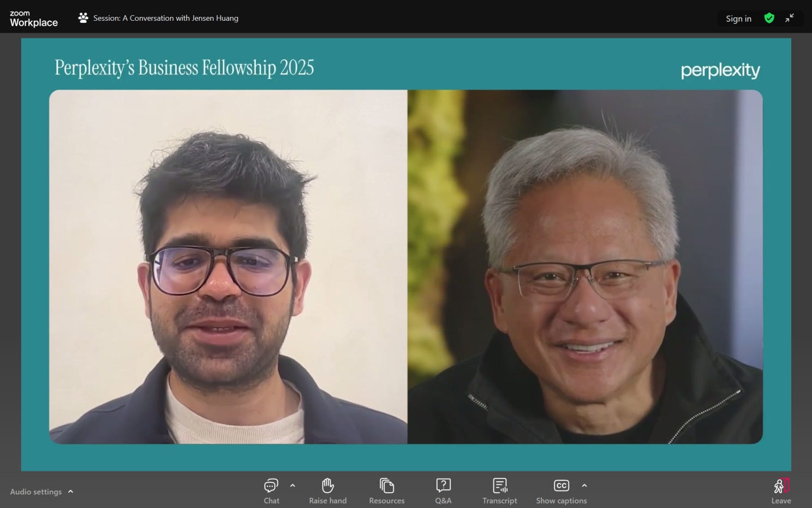
Task: Turn on Show captions
Action: [561, 491]
